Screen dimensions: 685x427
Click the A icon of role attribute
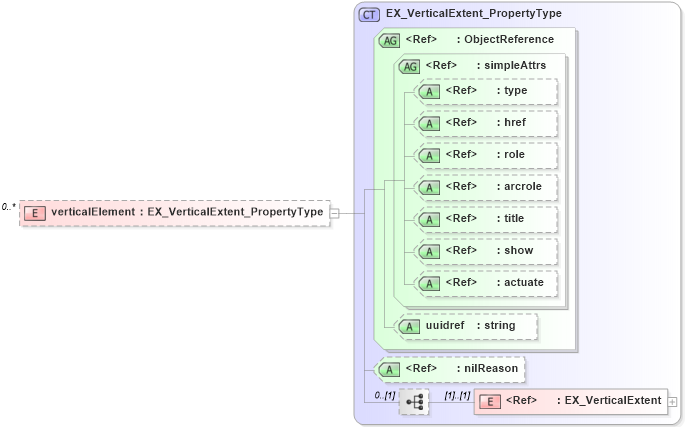pos(429,156)
